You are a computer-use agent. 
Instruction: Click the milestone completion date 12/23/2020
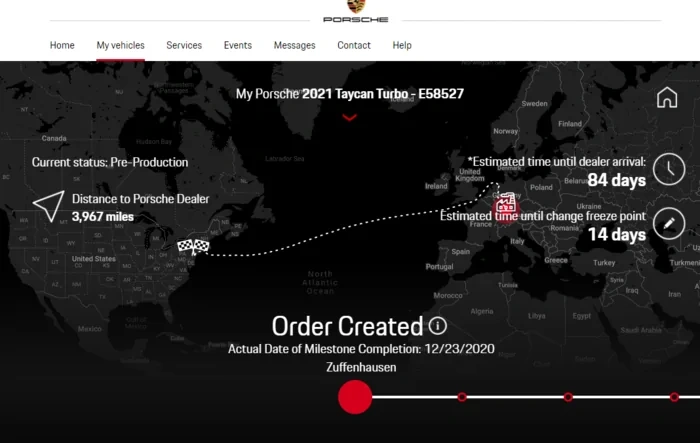point(459,349)
